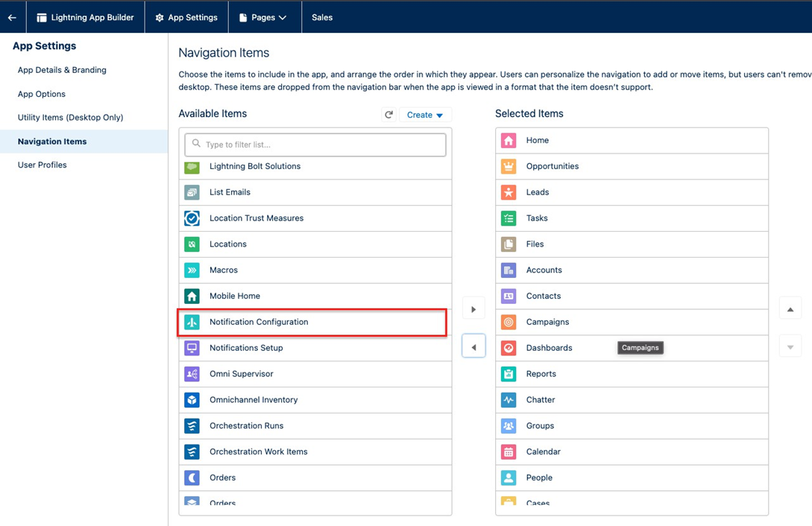Open the App Options section

(x=42, y=94)
